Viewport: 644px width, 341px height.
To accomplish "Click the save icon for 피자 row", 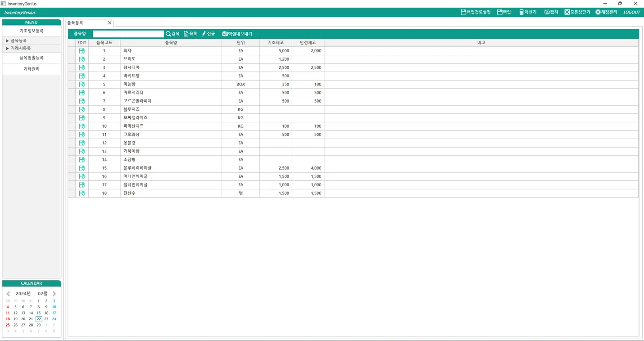I will pyautogui.click(x=82, y=51).
